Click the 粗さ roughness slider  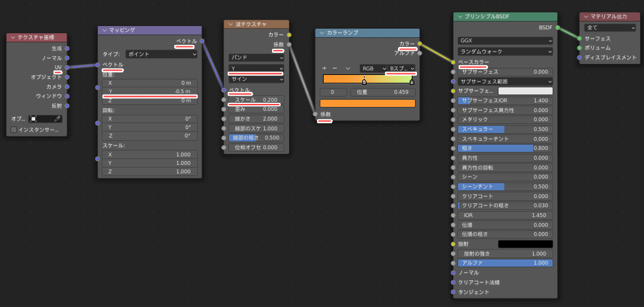(x=505, y=148)
